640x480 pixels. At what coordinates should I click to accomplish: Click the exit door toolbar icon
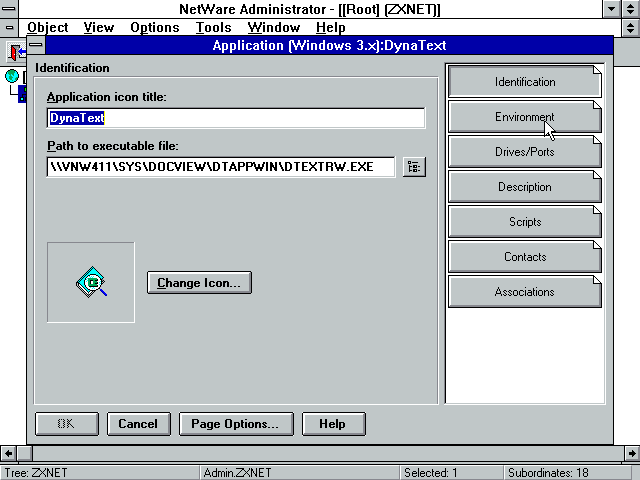[16, 52]
